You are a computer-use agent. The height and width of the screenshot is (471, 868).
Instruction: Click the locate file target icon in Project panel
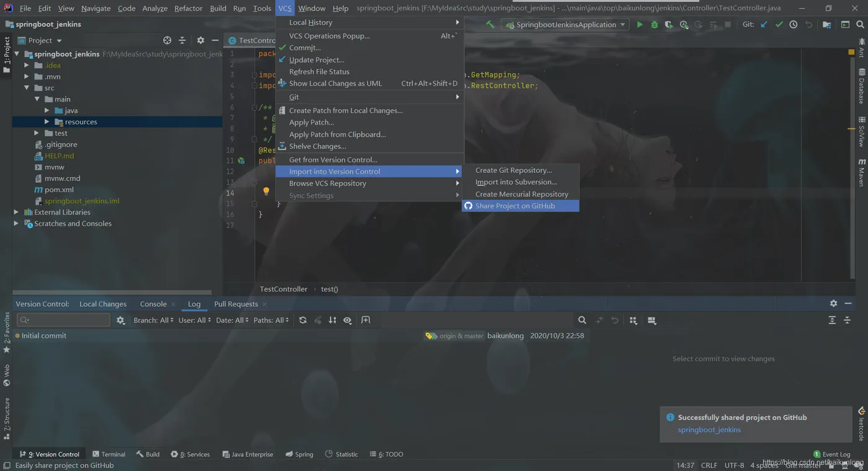167,40
